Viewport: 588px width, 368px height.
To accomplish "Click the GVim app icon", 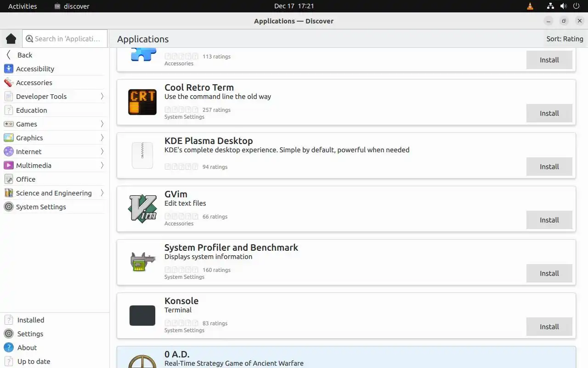I will pos(142,209).
